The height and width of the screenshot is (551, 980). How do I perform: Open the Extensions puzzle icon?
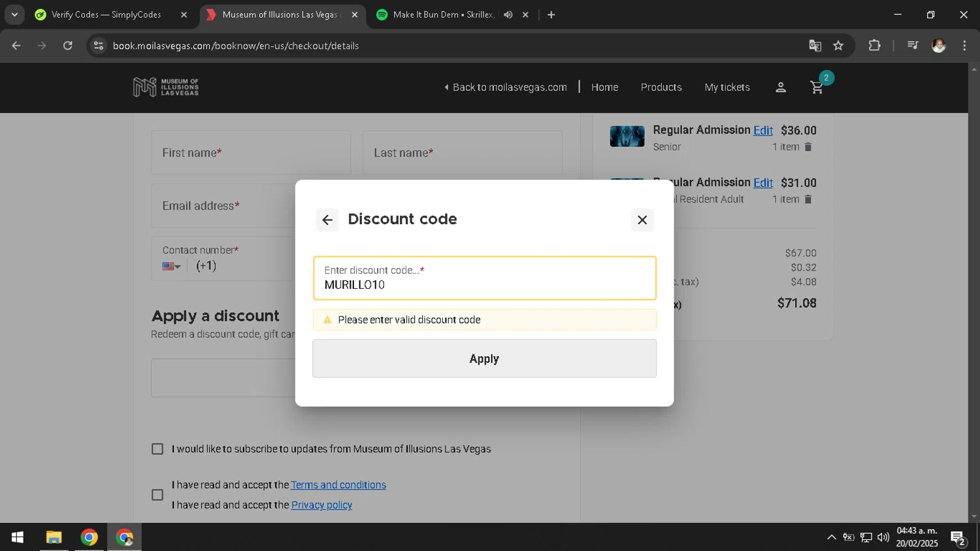tap(874, 45)
